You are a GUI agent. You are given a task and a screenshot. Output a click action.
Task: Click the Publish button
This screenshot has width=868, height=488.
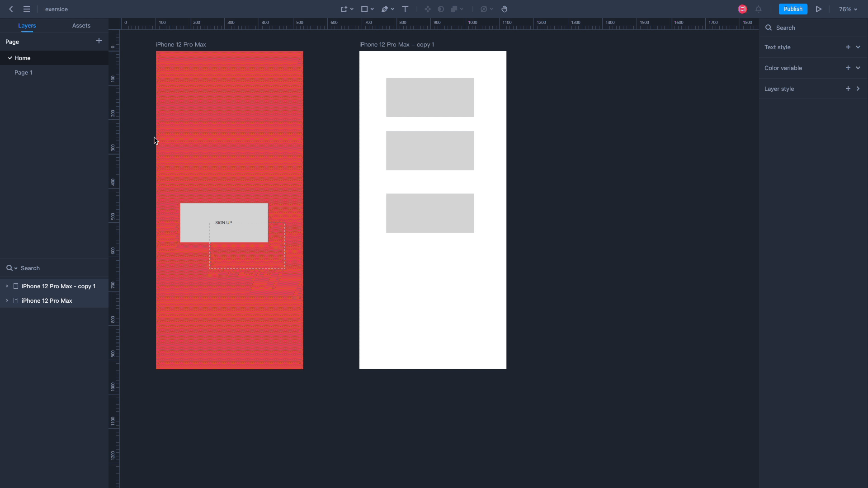[x=793, y=9]
